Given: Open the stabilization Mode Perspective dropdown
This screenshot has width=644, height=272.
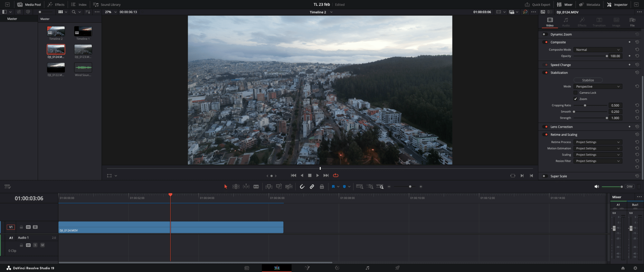Looking at the screenshot, I should [598, 86].
